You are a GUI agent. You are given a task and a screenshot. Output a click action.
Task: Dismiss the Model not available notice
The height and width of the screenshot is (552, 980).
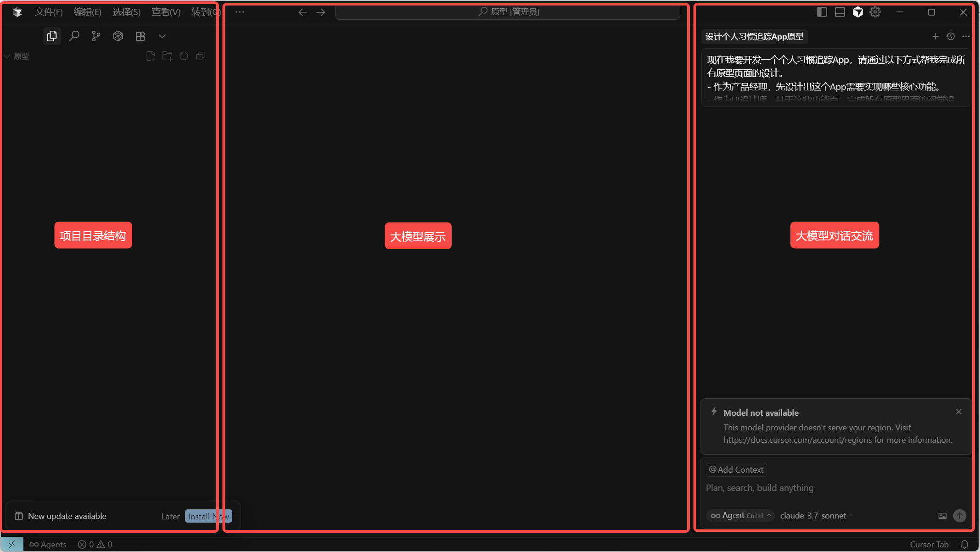point(958,412)
